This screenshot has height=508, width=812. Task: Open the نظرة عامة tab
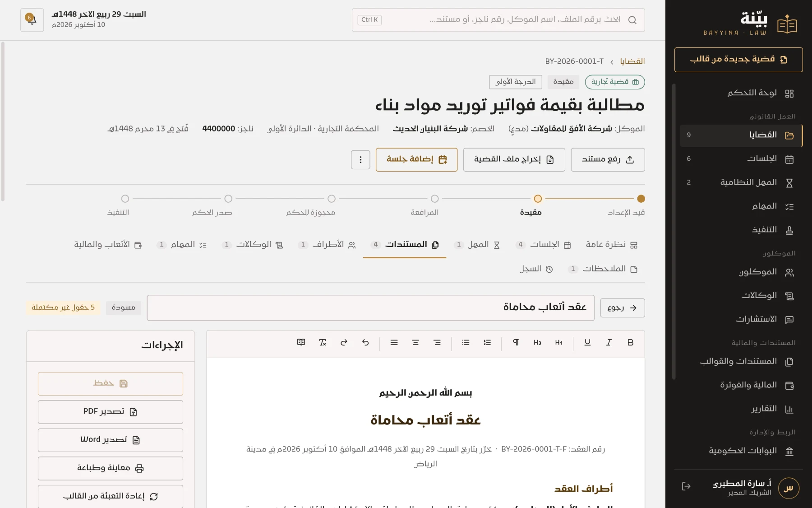pos(611,245)
